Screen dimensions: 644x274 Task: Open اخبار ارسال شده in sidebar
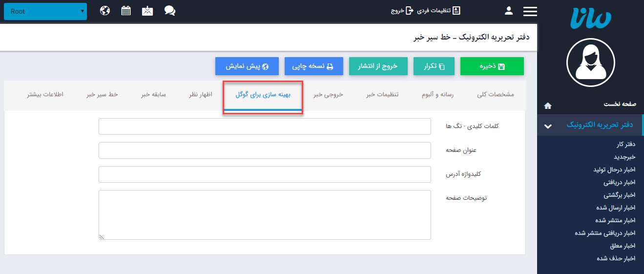coord(616,208)
